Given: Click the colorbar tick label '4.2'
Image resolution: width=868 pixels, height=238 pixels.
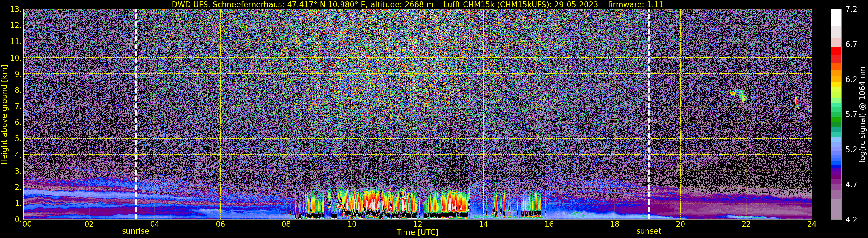Looking at the screenshot, I should [x=851, y=220].
